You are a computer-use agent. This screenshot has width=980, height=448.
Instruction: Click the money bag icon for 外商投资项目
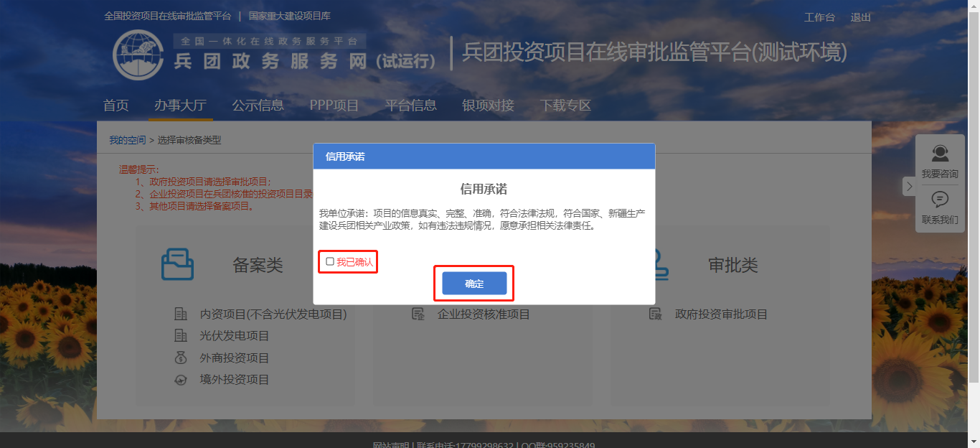coord(181,358)
